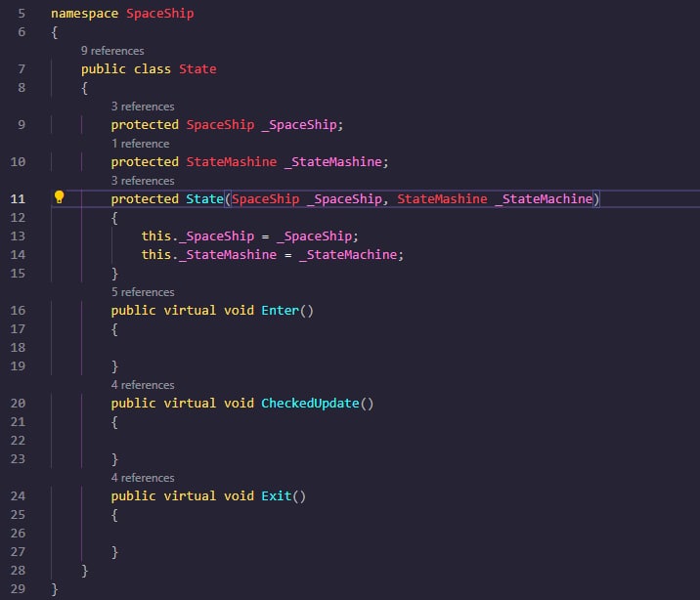Click the type SpaceShip on line 9
Image resolution: width=700 pixels, height=600 pixels.
pos(220,125)
